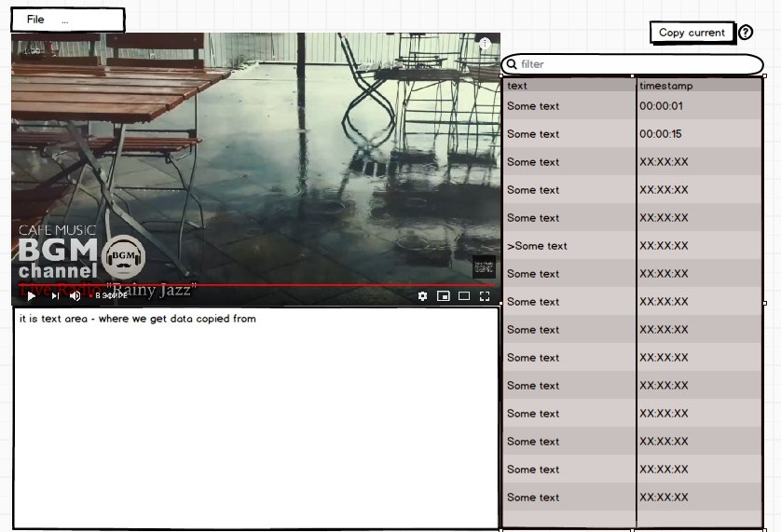Open the ellipsis menu next to File
Viewport: 781px width, 532px height.
64,21
